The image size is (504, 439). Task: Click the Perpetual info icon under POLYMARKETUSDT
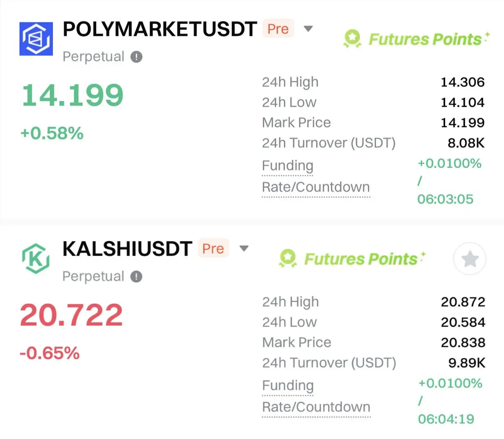136,57
